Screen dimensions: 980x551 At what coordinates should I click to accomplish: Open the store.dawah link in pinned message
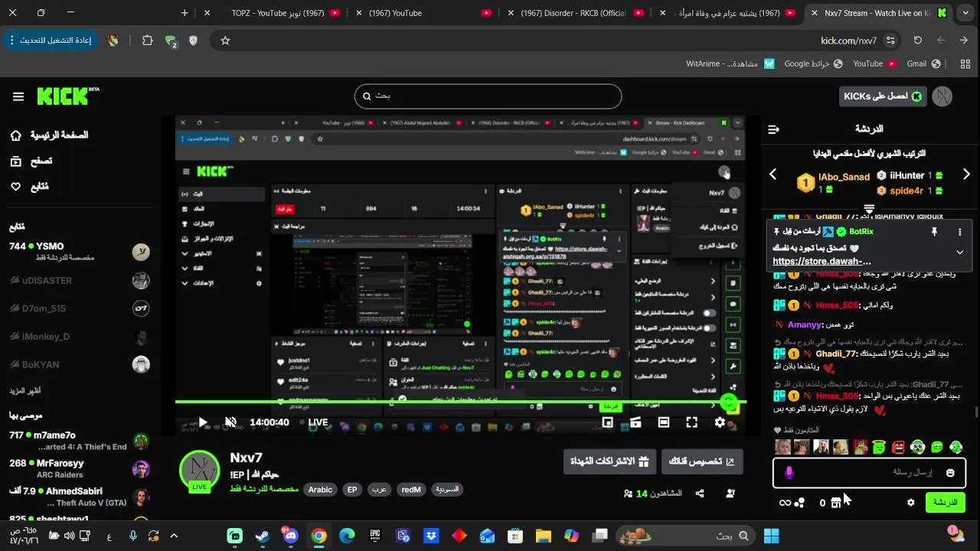pos(822,261)
